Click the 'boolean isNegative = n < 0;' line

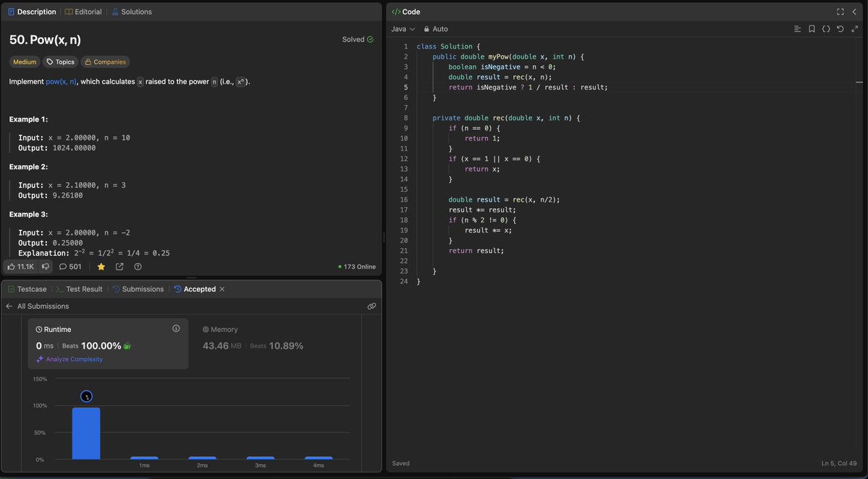[x=502, y=67]
